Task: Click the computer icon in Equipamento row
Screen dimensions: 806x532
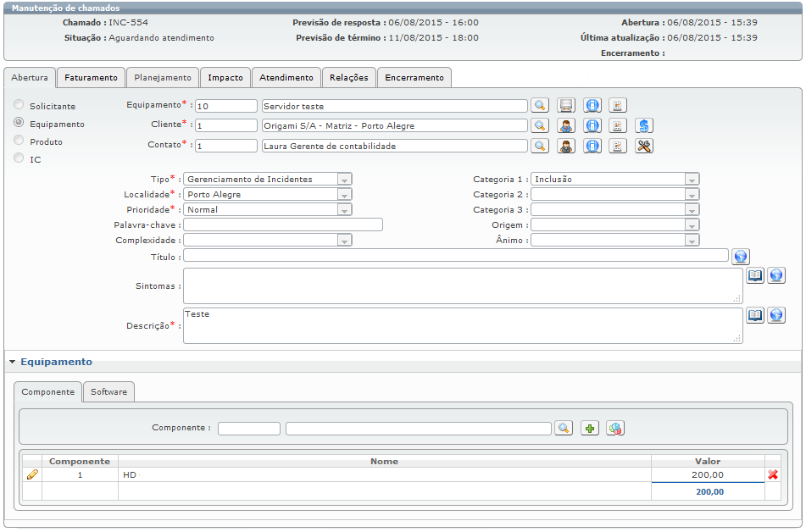Action: pos(566,105)
